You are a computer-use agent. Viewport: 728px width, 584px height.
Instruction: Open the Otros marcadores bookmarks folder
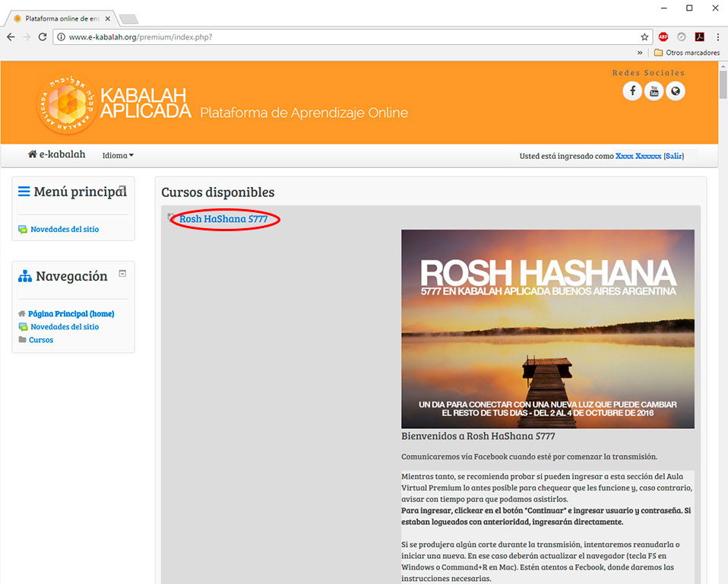[x=687, y=52]
